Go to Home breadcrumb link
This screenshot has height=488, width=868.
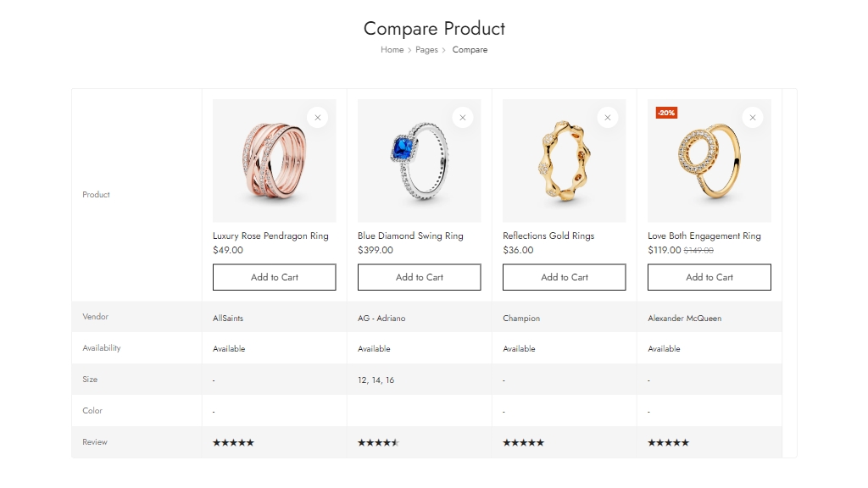[x=392, y=50]
